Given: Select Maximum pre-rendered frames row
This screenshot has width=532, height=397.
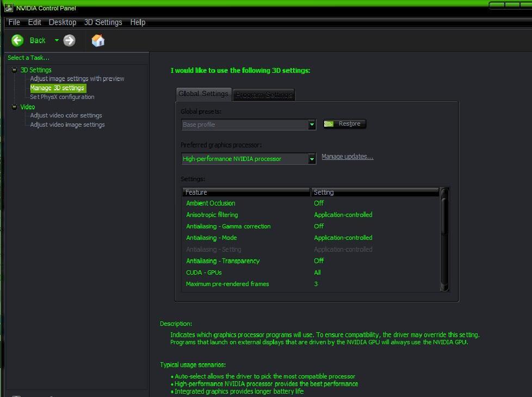Looking at the screenshot, I should point(311,284).
